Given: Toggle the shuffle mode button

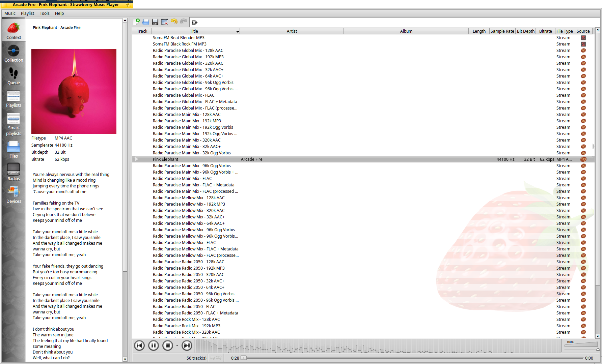Looking at the screenshot, I should (x=219, y=358).
